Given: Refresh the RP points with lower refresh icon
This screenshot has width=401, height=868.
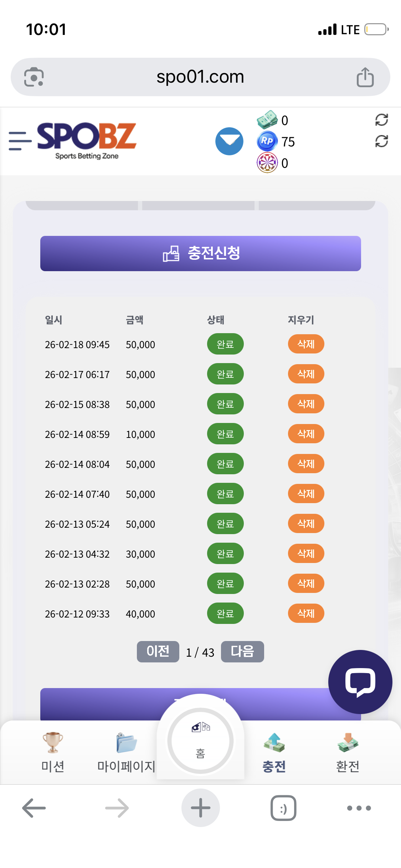Looking at the screenshot, I should pos(381,141).
